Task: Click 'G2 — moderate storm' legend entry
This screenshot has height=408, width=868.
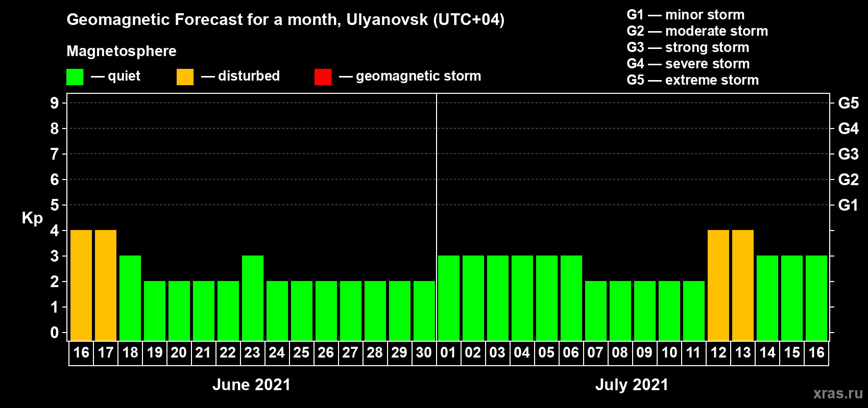Action: coord(697,31)
